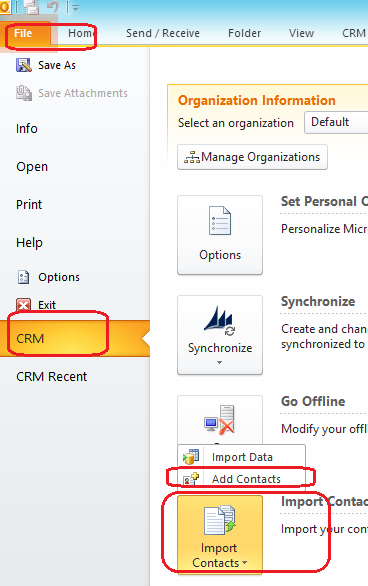Switch to the Send / Receive tab

163,33
